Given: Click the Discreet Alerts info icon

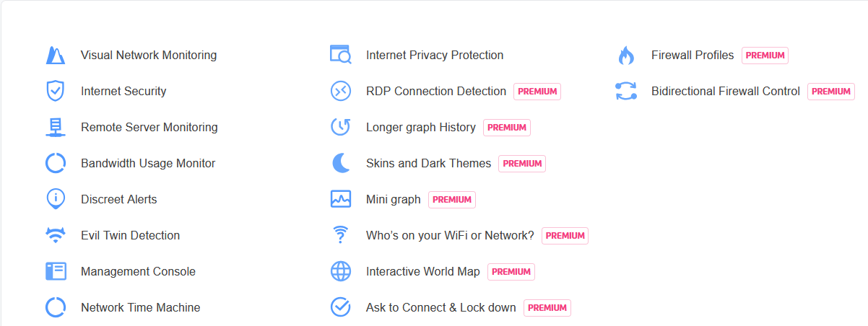Looking at the screenshot, I should coord(56,199).
